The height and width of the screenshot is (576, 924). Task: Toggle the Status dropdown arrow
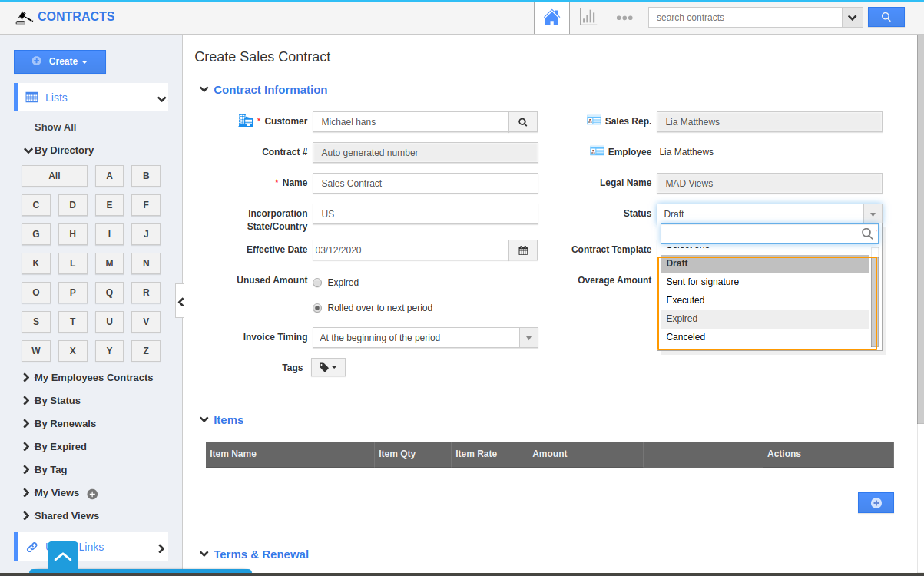click(873, 214)
